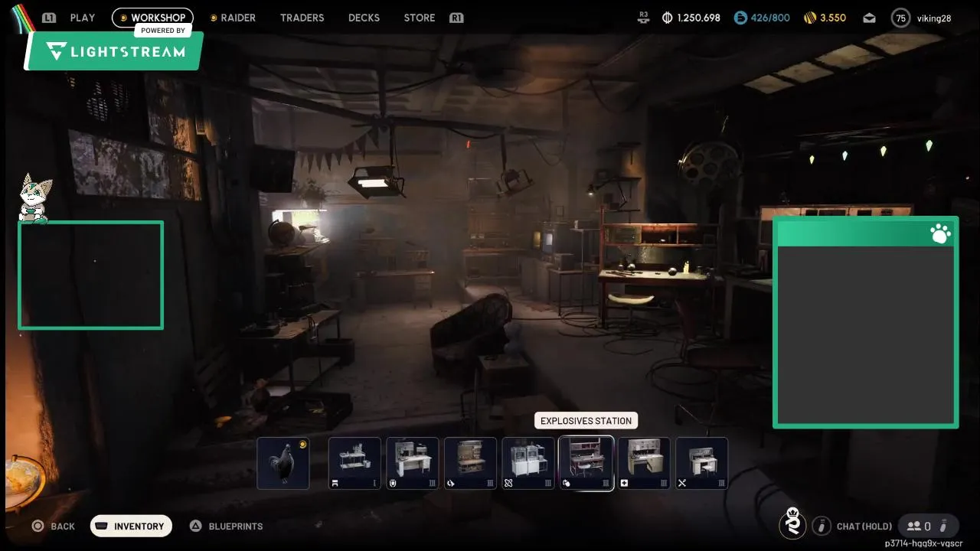Open the STORE tab
The width and height of the screenshot is (980, 551).
(420, 18)
